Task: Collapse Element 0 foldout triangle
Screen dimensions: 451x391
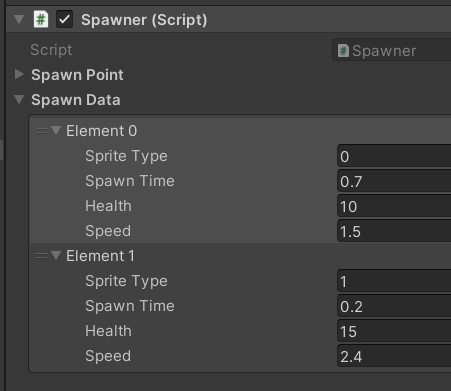Action: 56,130
